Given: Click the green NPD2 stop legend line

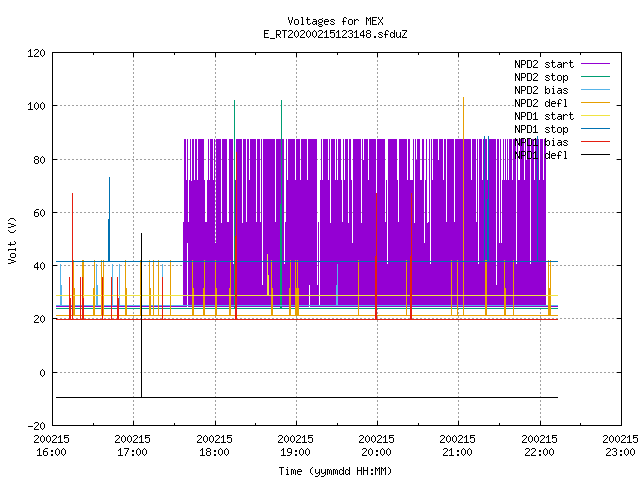Looking at the screenshot, I should point(595,77).
